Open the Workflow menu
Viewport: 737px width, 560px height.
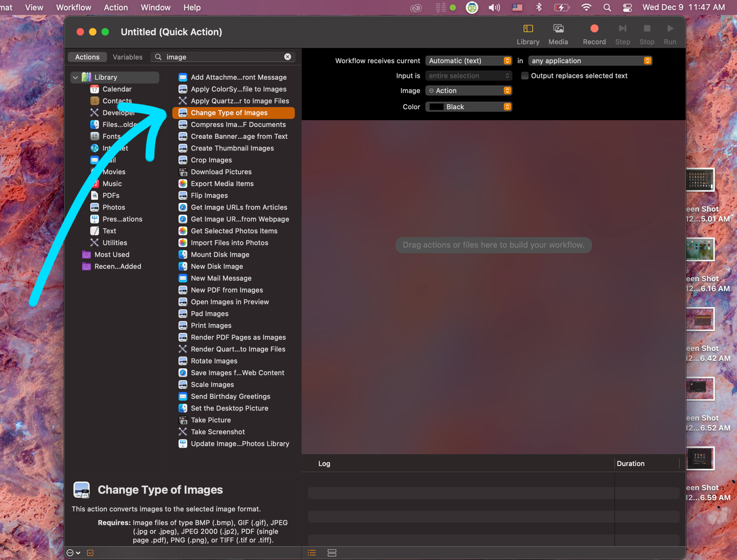point(73,7)
